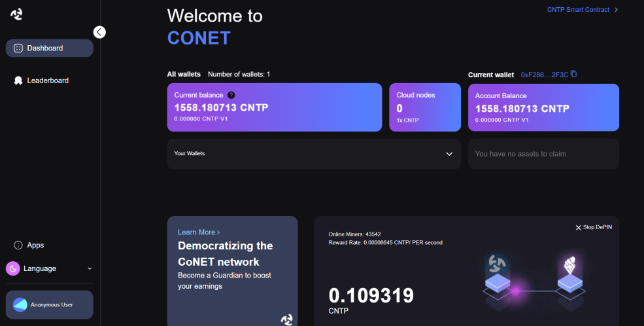Select the Account Balance card
644x326 pixels.
coord(543,108)
